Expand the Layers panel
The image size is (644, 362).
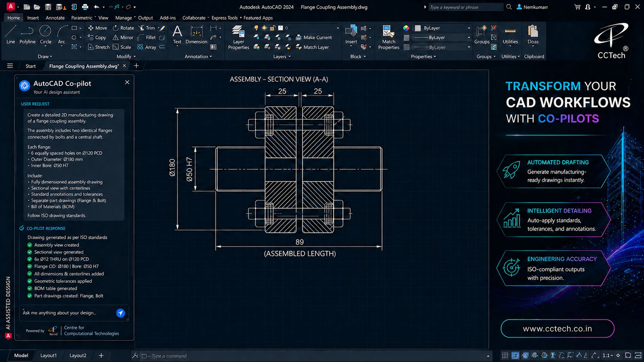click(282, 57)
